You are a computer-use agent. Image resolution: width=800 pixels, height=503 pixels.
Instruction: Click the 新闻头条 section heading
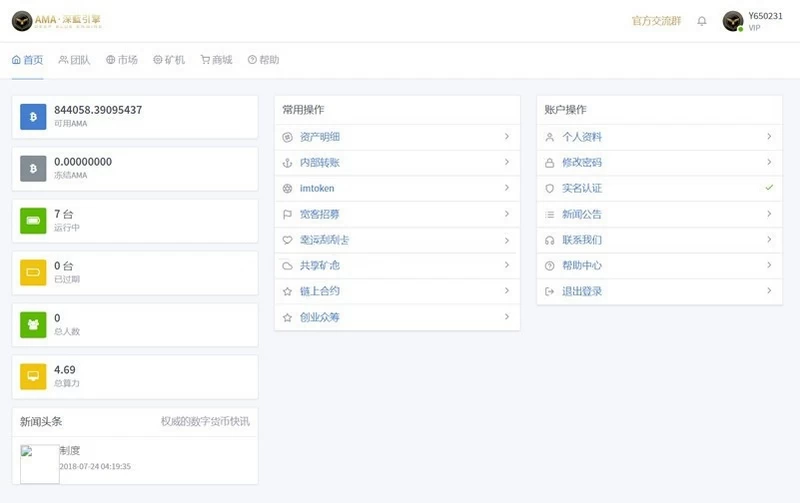pyautogui.click(x=41, y=421)
